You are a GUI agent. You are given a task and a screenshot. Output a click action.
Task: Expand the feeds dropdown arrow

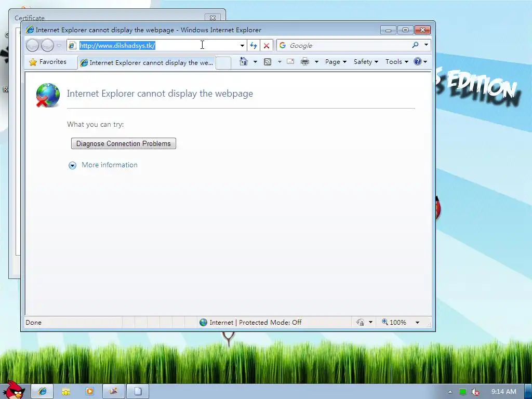click(x=280, y=62)
